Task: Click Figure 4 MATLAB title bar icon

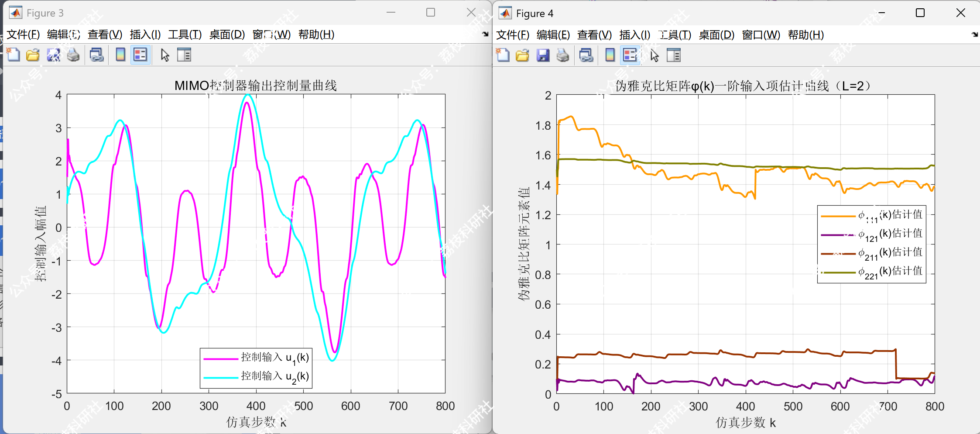Action: tap(505, 13)
